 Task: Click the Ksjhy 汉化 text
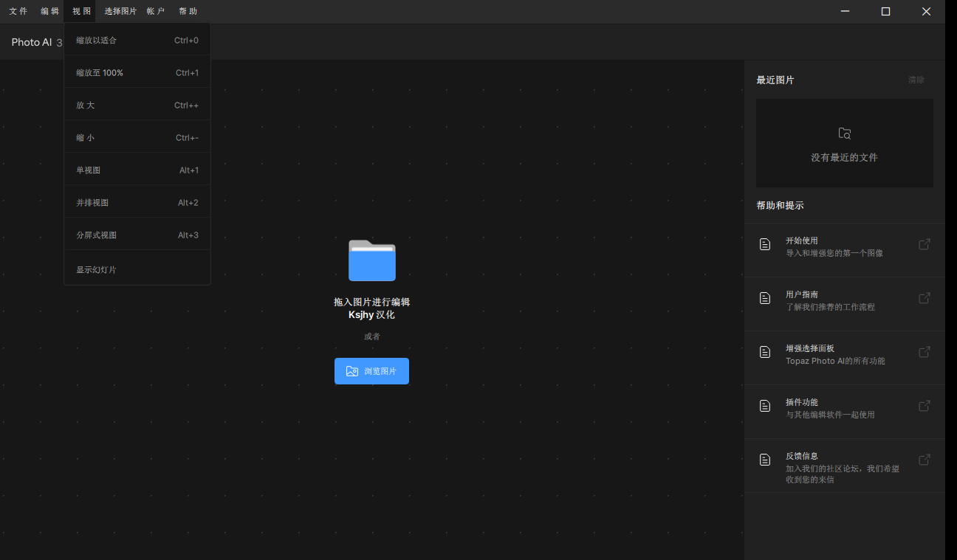(371, 315)
